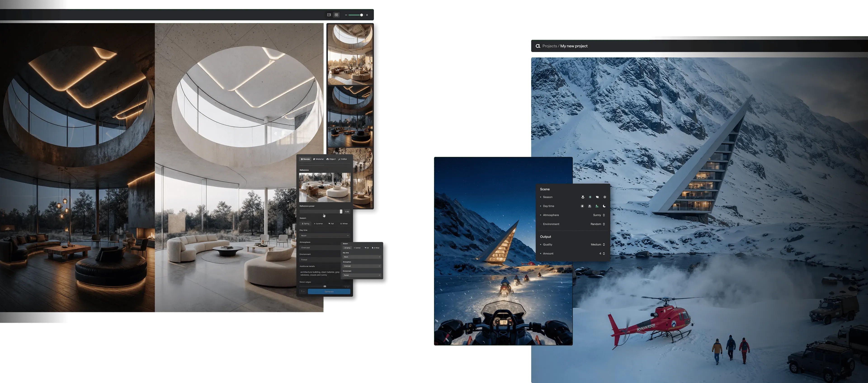This screenshot has height=383, width=868.
Task: Choose the fall leaf season icon
Action: (597, 197)
